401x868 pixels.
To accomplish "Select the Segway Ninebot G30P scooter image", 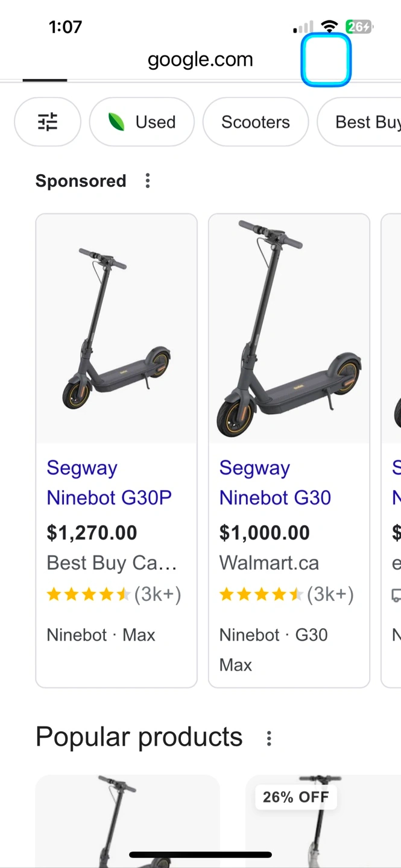I will click(116, 329).
